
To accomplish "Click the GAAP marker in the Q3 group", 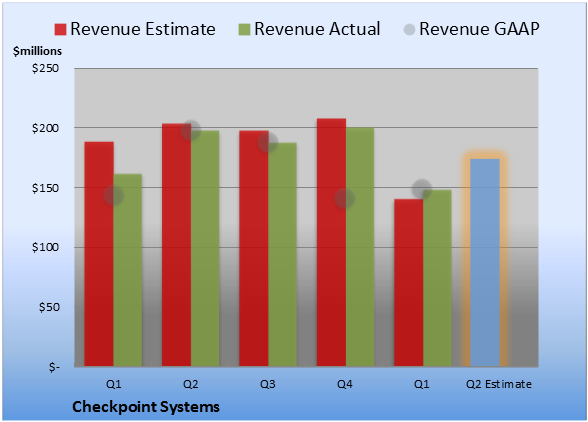I will (268, 142).
